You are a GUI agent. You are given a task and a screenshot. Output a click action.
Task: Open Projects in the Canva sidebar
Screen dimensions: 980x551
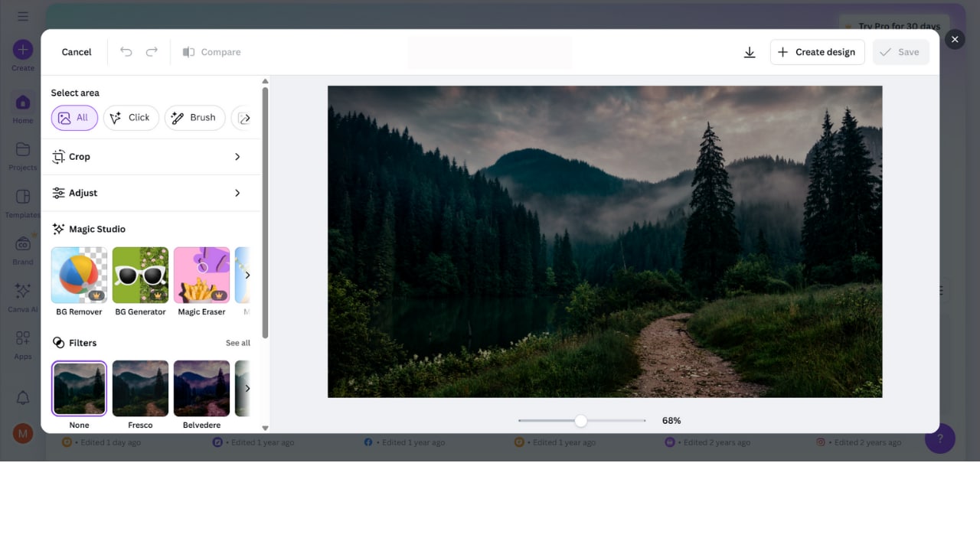(23, 155)
